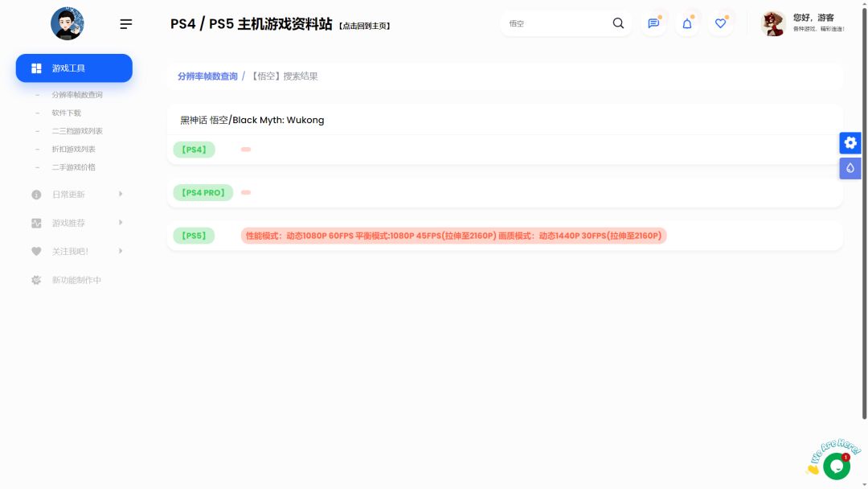The width and height of the screenshot is (868, 489).
Task: Click the 【PS4】 platform badge
Action: 194,150
